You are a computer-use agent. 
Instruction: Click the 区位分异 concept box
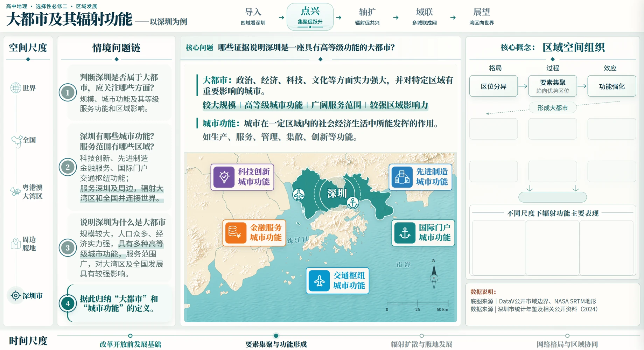tap(493, 86)
